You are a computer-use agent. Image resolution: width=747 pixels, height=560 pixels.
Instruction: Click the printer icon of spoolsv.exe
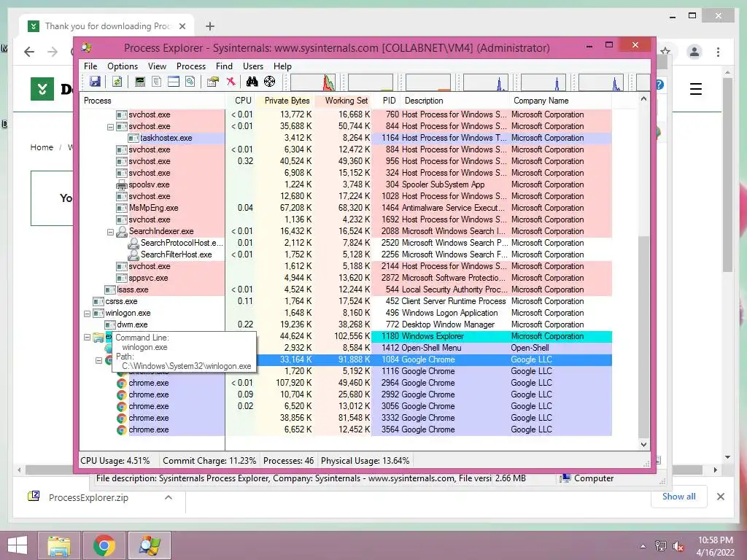pos(122,184)
